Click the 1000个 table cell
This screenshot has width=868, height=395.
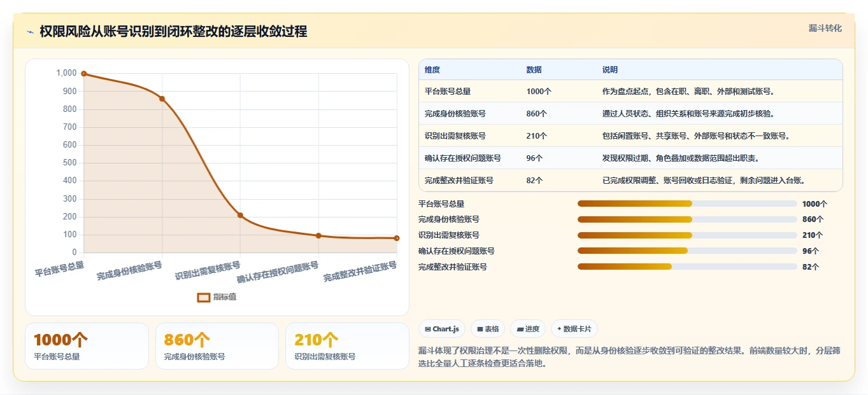pos(539,92)
